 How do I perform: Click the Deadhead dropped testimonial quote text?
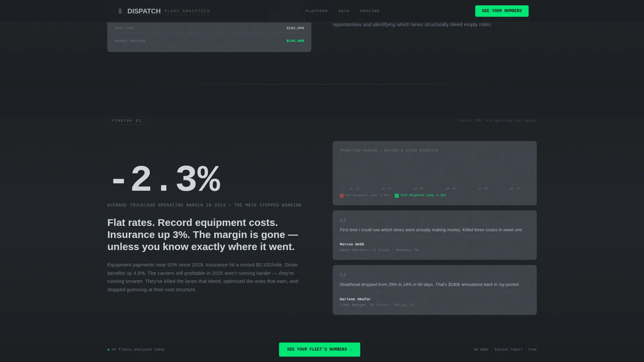430,285
